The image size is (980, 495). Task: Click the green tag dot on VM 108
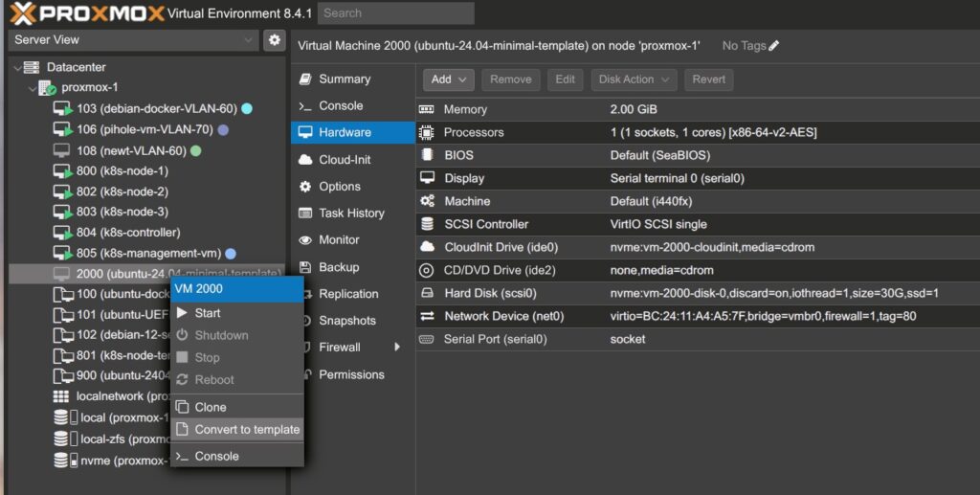click(x=195, y=150)
